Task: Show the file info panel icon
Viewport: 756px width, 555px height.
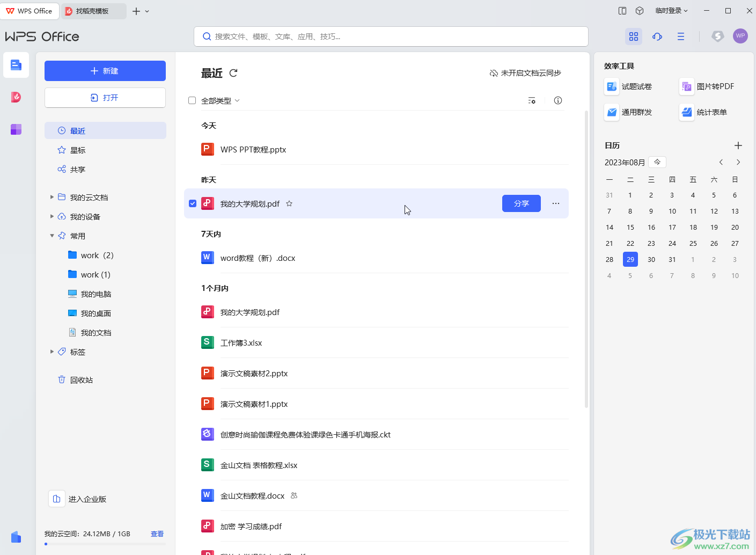Action: (x=558, y=100)
